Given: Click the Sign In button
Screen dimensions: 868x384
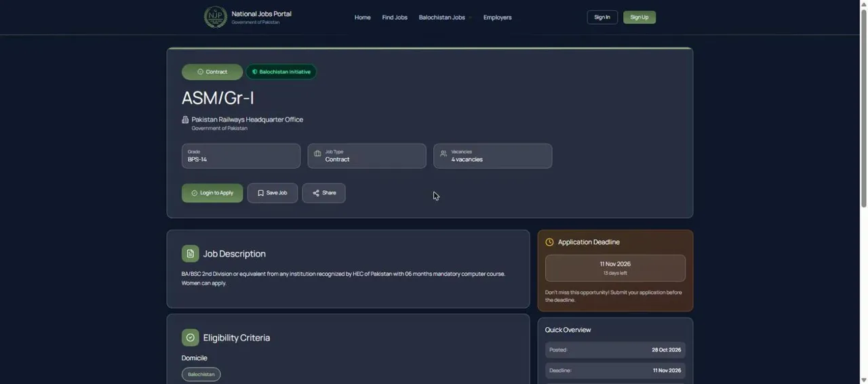Looking at the screenshot, I should [602, 18].
